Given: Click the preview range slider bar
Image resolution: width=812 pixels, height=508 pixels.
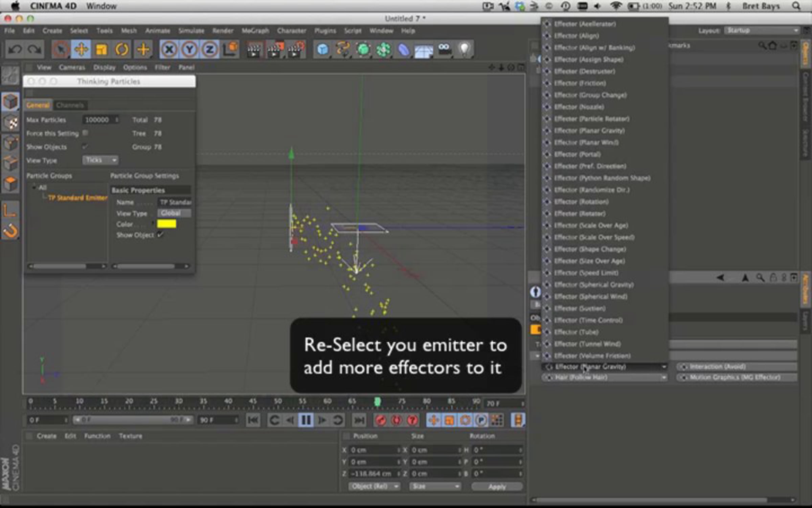Looking at the screenshot, I should click(133, 420).
